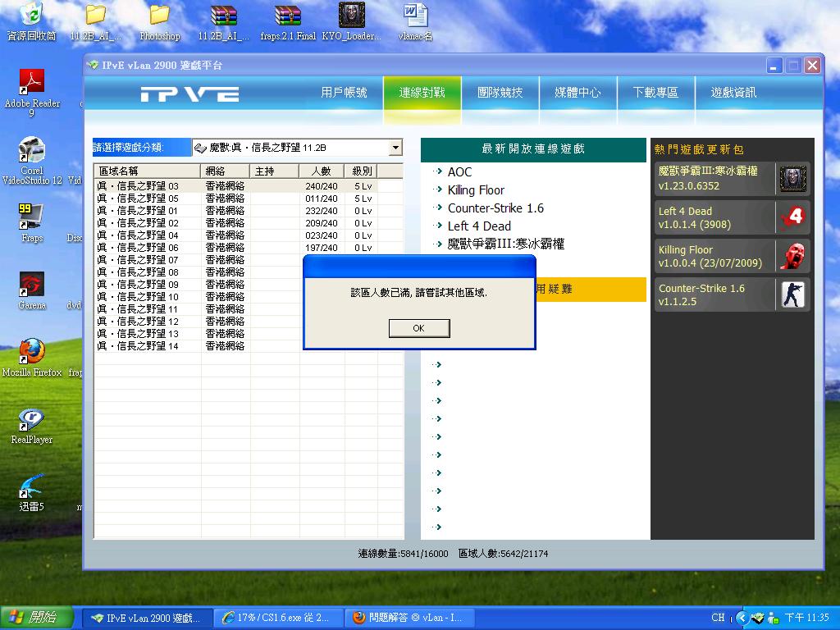Click OK in the full-room dialog
840x630 pixels.
pos(418,328)
